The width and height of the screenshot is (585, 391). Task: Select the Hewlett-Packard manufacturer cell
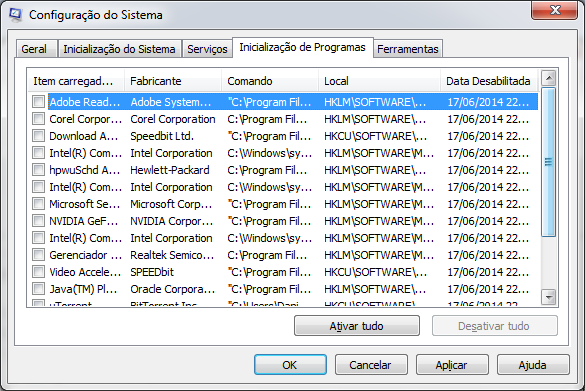(x=170, y=170)
